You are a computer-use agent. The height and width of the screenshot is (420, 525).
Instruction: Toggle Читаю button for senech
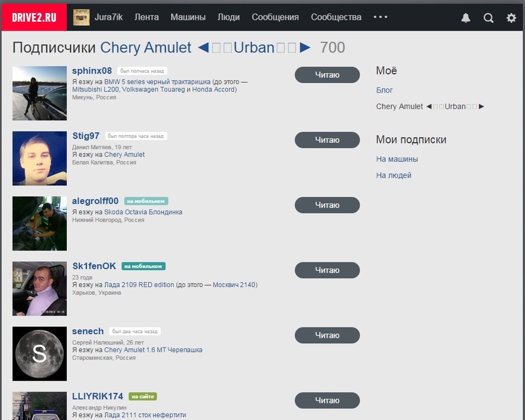click(x=327, y=335)
